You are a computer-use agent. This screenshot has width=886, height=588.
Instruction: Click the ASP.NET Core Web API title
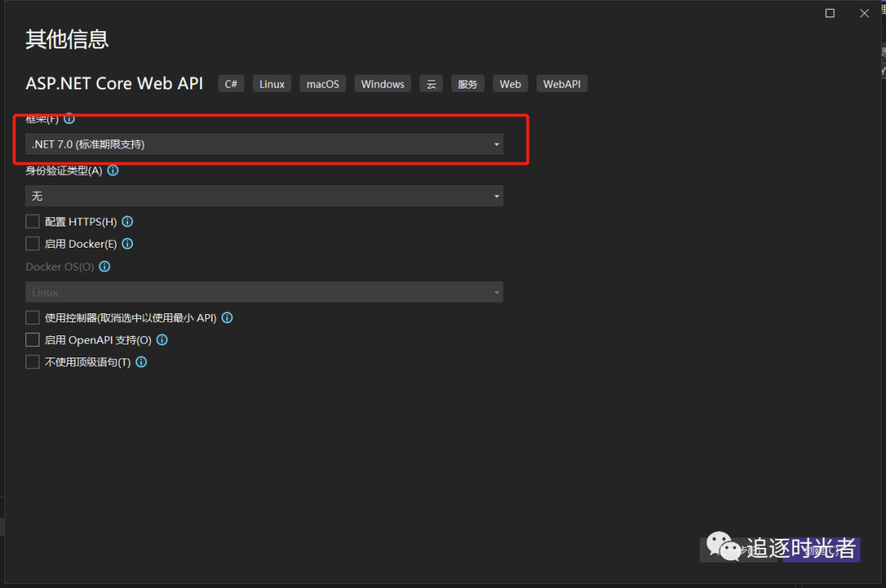point(114,83)
